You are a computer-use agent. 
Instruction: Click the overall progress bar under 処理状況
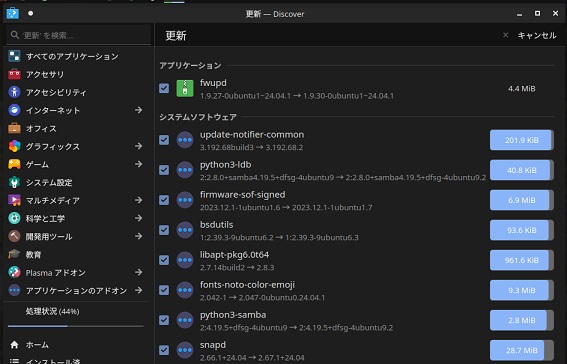tap(76, 326)
